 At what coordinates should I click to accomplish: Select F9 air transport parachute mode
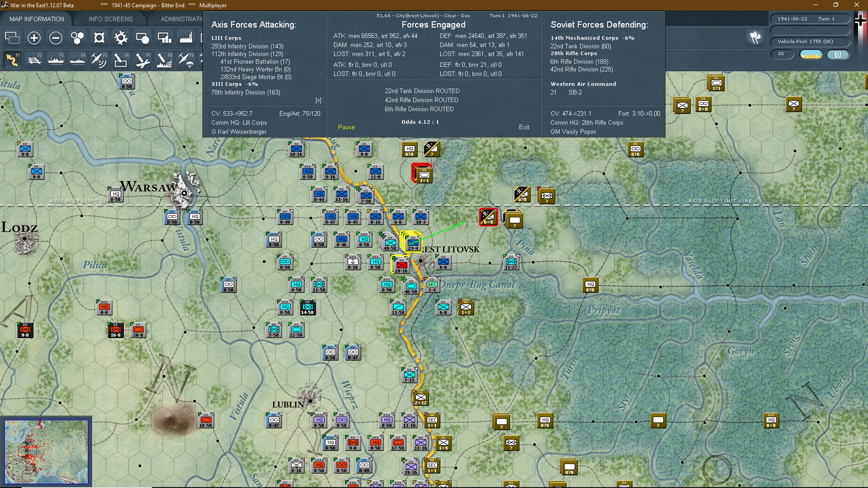pyautogui.click(x=186, y=60)
